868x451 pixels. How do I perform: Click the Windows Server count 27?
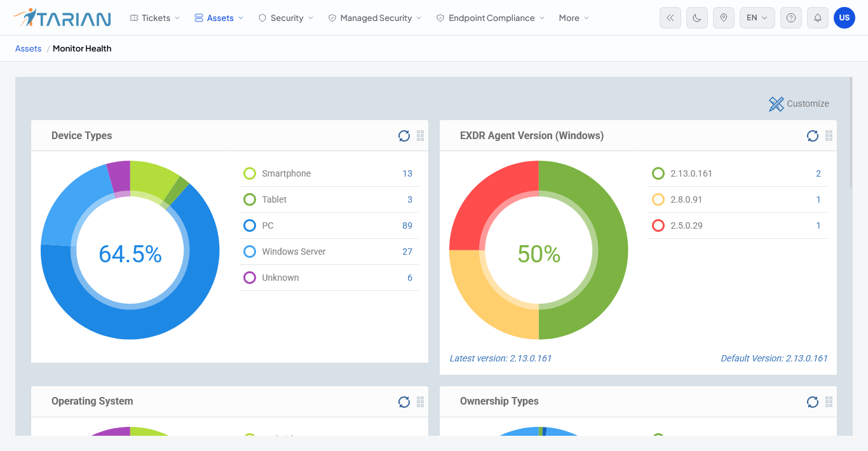[x=407, y=252]
